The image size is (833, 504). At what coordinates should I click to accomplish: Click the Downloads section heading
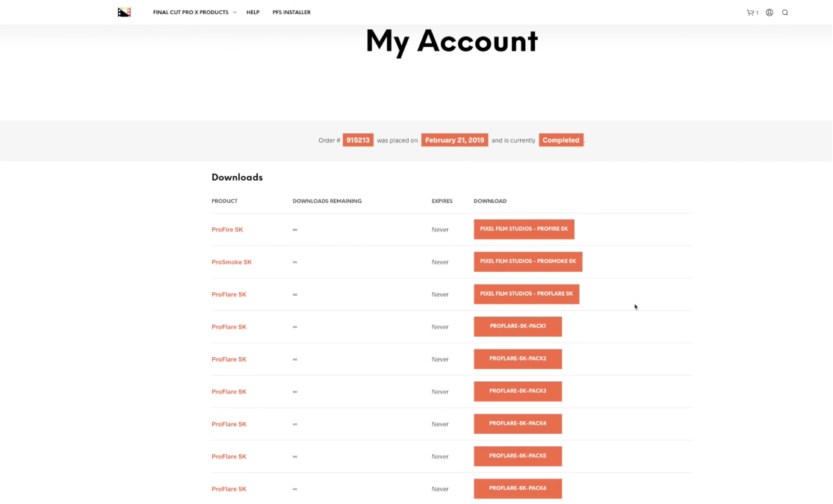(237, 178)
